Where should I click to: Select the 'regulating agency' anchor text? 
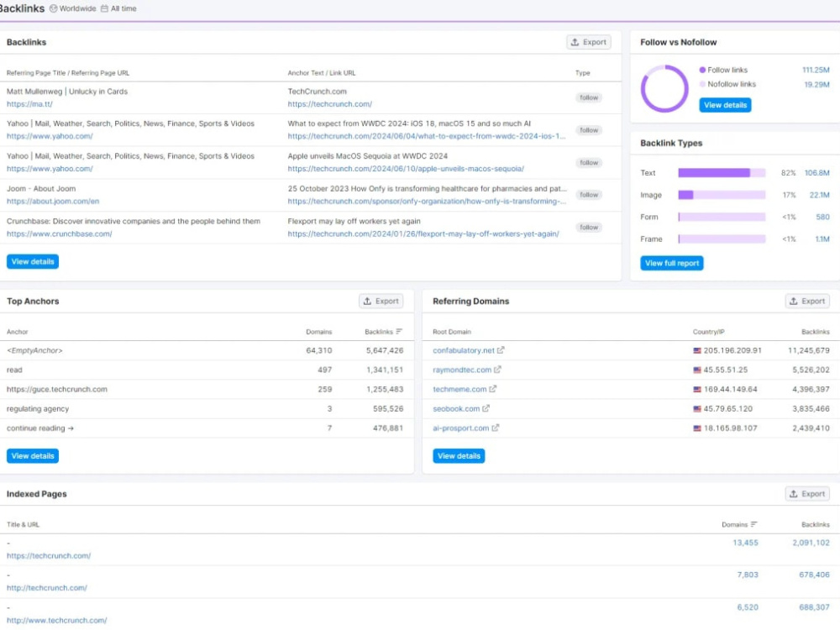(x=38, y=409)
